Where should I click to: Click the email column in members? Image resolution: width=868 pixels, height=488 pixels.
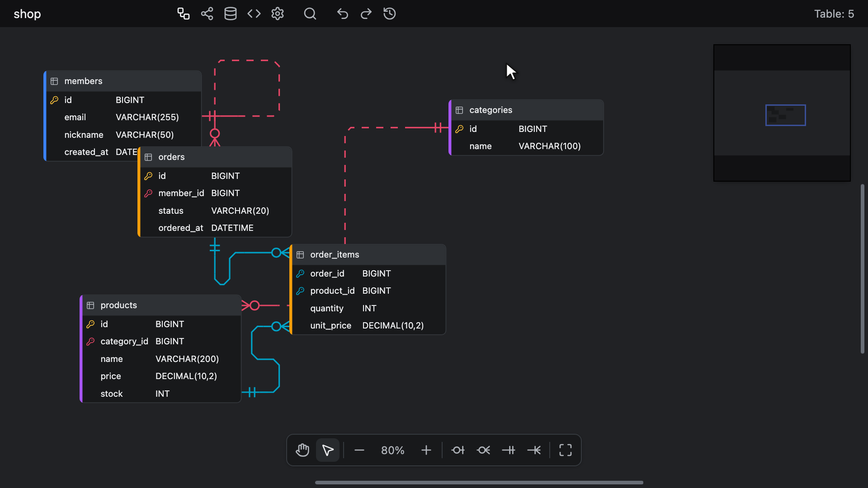(x=75, y=117)
